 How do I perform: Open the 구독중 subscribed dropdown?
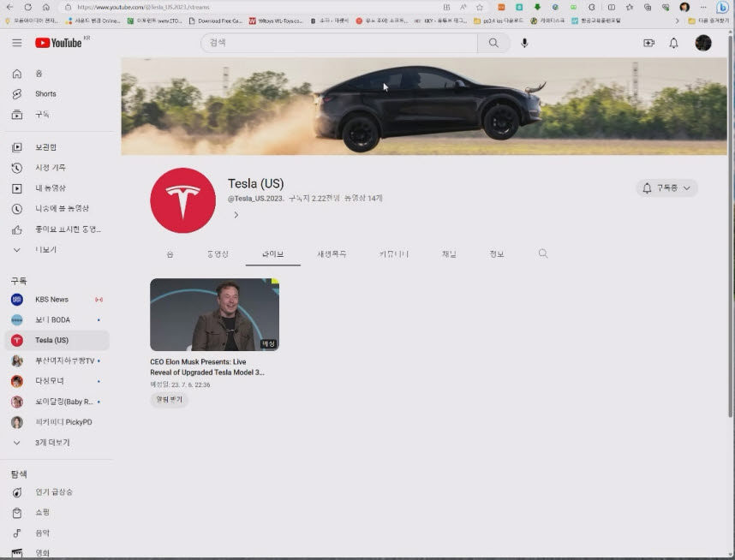666,188
